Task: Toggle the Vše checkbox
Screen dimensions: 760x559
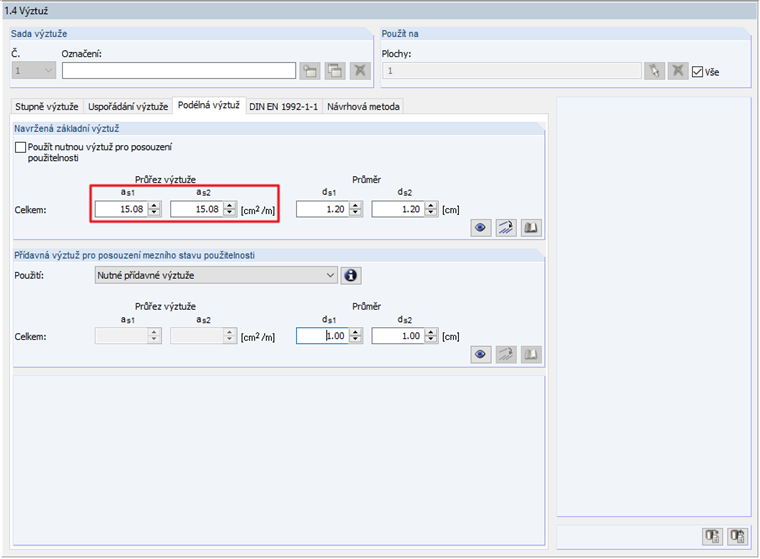Action: pos(697,72)
